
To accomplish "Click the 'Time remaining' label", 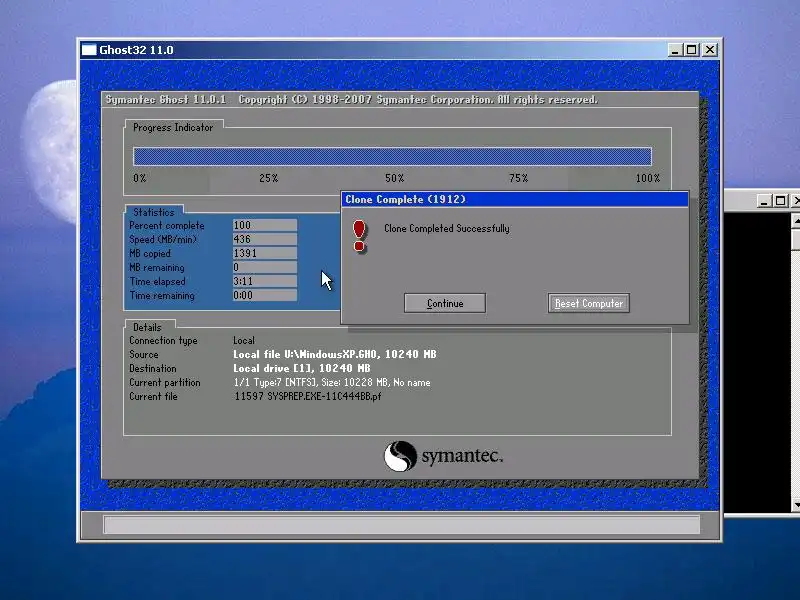I will 162,295.
